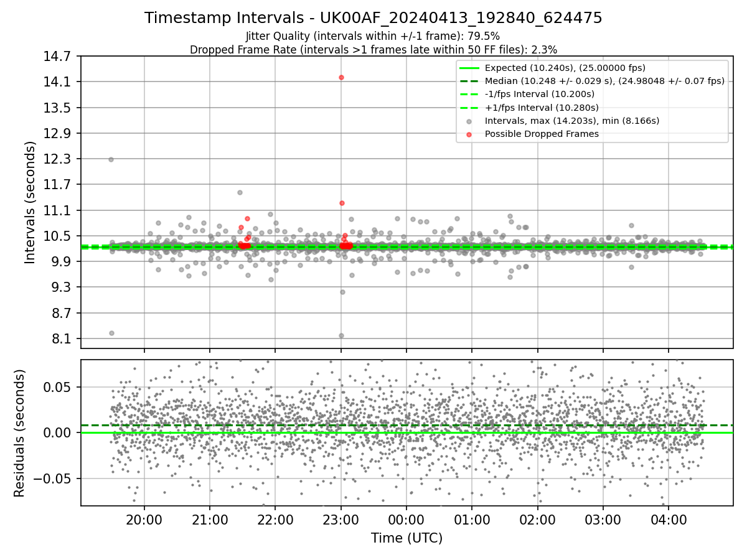The width and height of the screenshot is (747, 560).
Task: Click the 8.1 y-axis tick label
Action: coord(62,338)
